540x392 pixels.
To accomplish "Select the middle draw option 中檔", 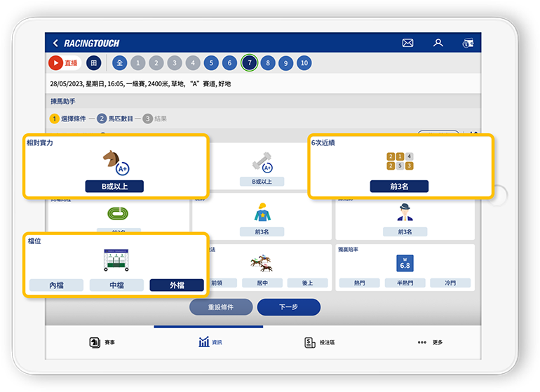I will 116,285.
